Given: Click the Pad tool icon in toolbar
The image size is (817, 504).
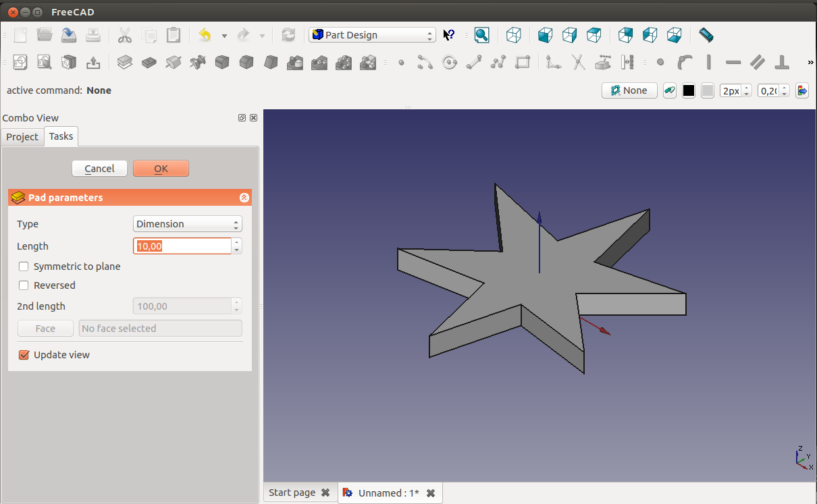Looking at the screenshot, I should (125, 63).
